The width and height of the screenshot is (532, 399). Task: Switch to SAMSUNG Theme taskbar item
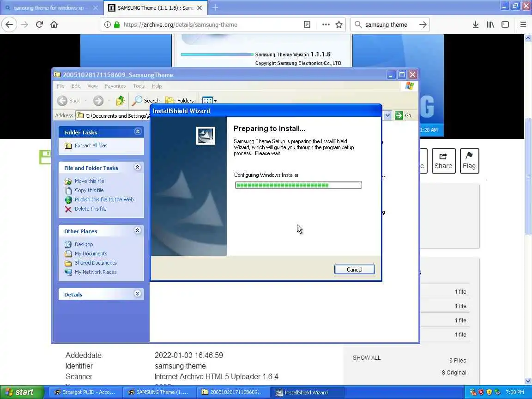click(x=159, y=392)
